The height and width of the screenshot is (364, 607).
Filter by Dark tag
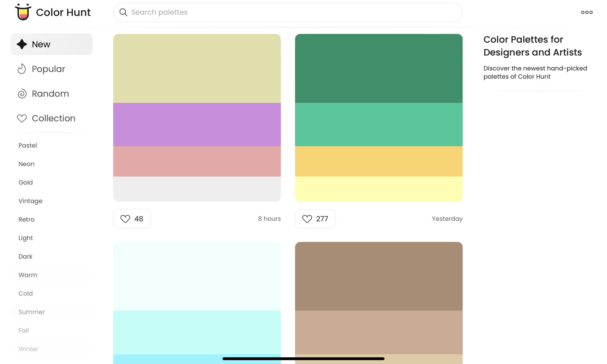tap(25, 257)
